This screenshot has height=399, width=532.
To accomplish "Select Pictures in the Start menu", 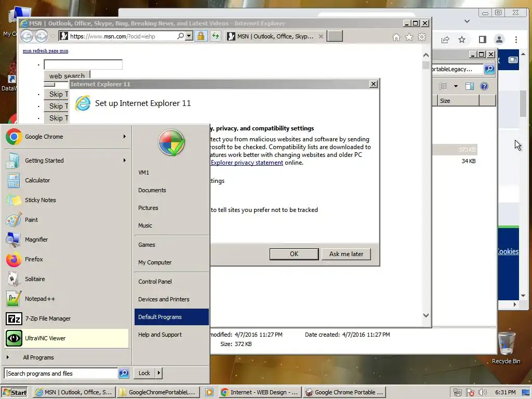I will click(x=171, y=208).
